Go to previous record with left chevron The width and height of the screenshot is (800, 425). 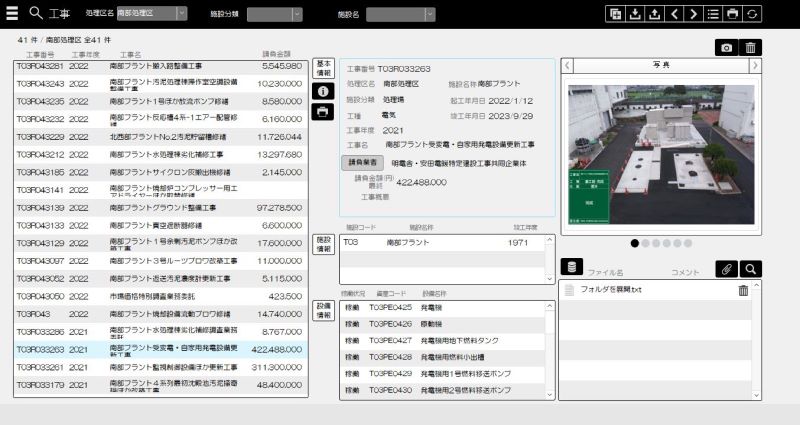(x=674, y=14)
